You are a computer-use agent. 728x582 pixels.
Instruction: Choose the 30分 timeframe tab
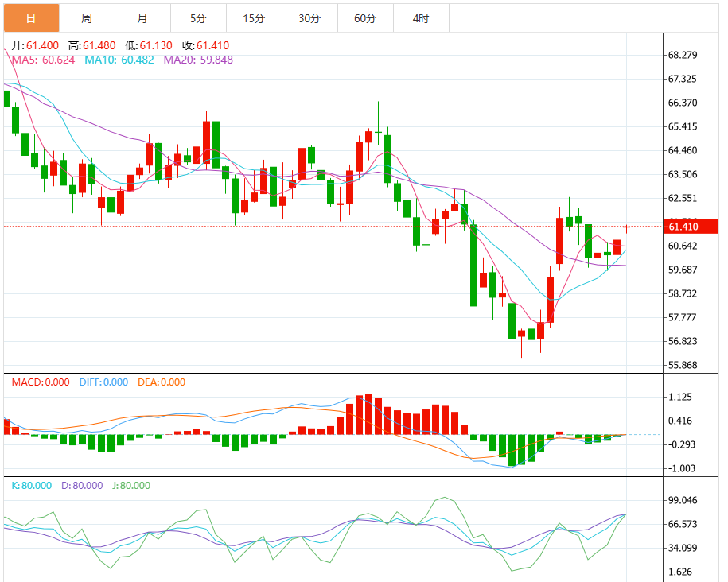point(309,17)
